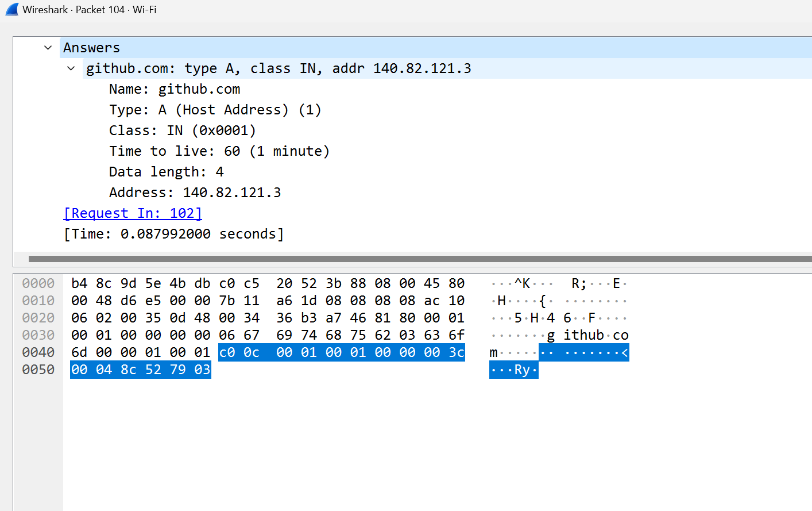The image size is (812, 511).
Task: Click hex byte 67 in row 0030
Action: tap(252, 335)
